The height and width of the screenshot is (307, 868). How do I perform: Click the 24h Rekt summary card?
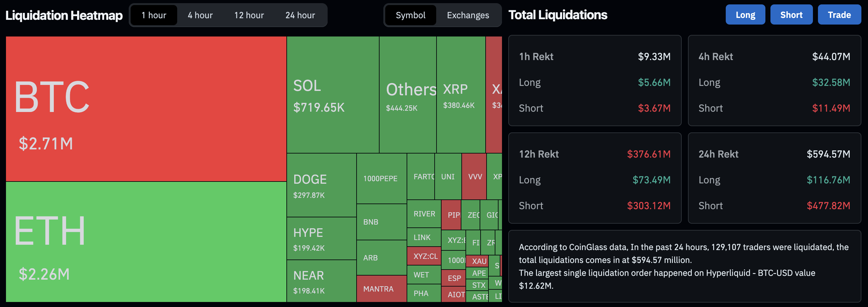click(774, 178)
